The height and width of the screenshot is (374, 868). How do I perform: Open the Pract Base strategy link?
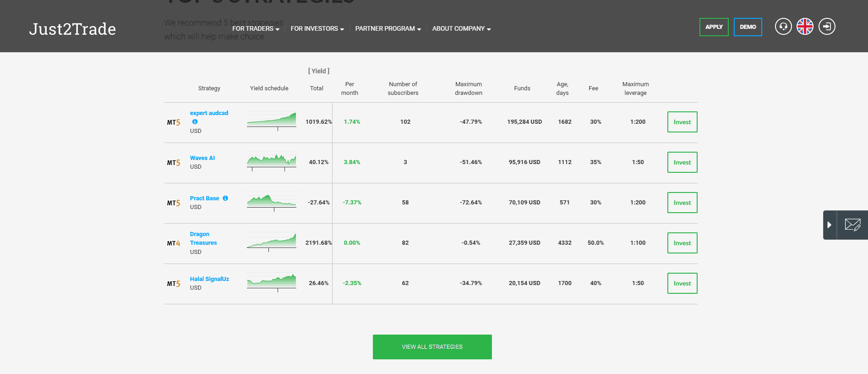click(x=205, y=198)
